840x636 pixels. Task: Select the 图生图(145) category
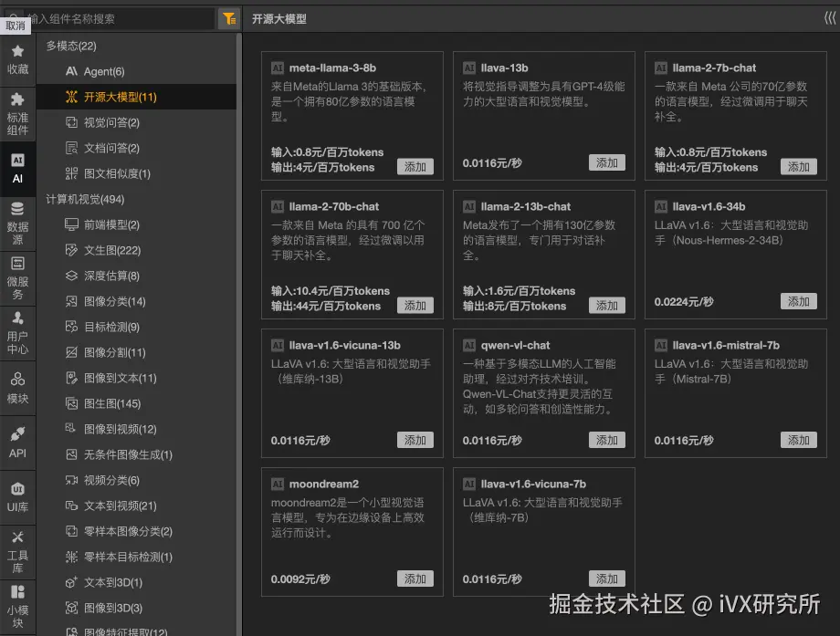137,403
